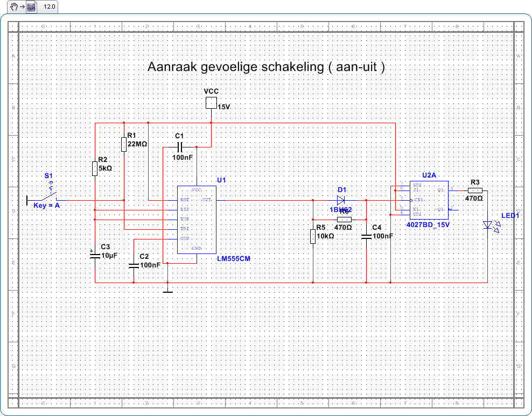Click the 'VCC' label text
Viewport: 532px width, 416px height.
[212, 91]
